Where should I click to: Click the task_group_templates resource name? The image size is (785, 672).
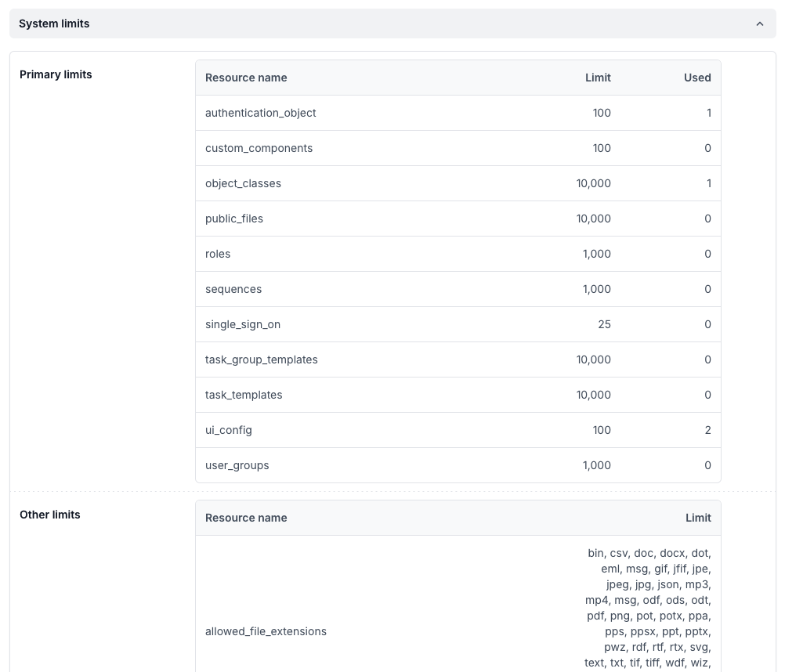262,359
